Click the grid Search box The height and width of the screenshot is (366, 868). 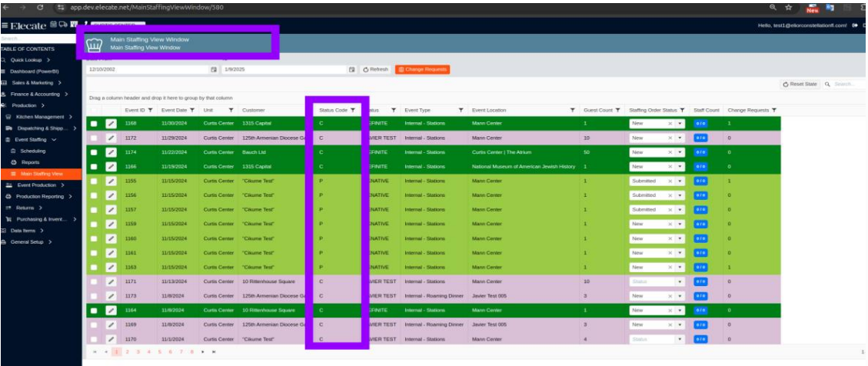(843, 84)
